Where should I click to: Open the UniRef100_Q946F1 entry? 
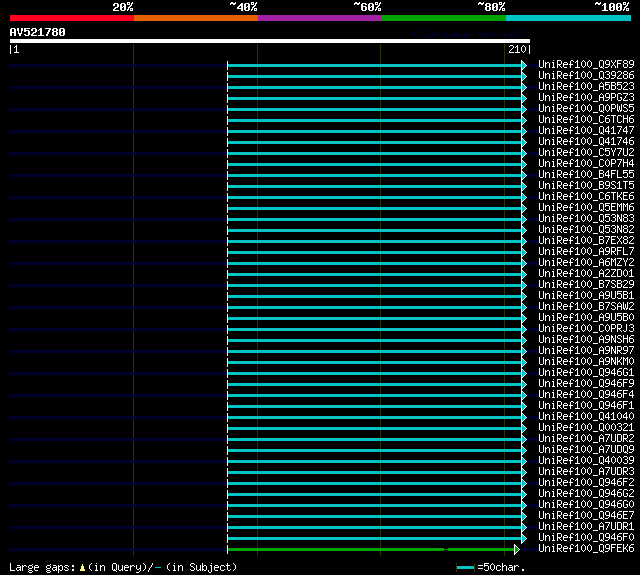(x=586, y=406)
